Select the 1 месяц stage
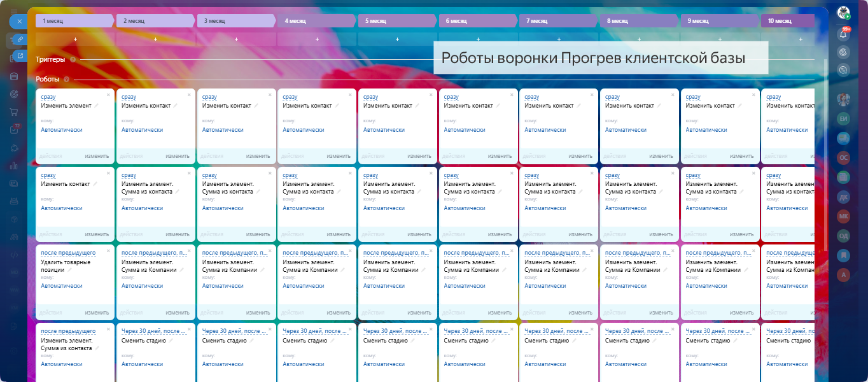Image resolution: width=868 pixels, height=382 pixels. pyautogui.click(x=75, y=21)
